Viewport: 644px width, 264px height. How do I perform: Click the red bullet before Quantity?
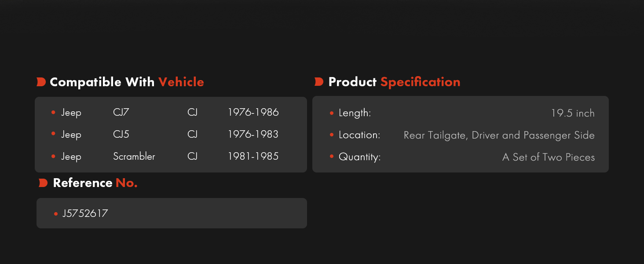pyautogui.click(x=332, y=157)
